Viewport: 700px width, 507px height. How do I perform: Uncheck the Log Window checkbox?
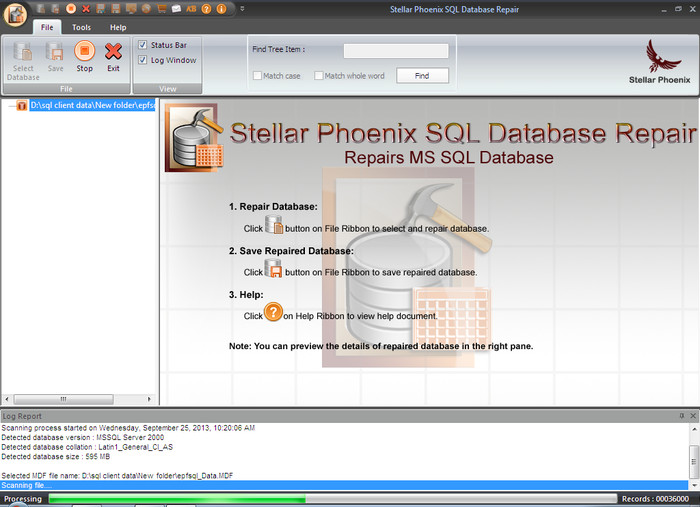click(x=142, y=60)
